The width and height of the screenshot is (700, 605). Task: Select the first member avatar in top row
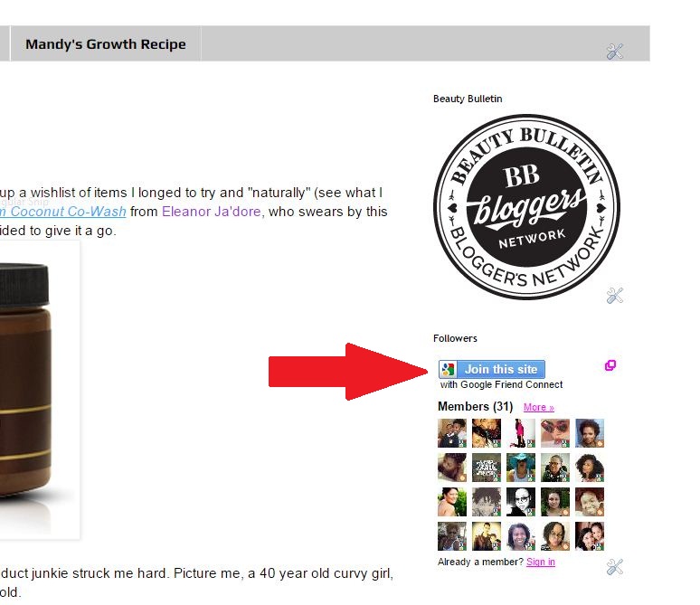tap(452, 433)
